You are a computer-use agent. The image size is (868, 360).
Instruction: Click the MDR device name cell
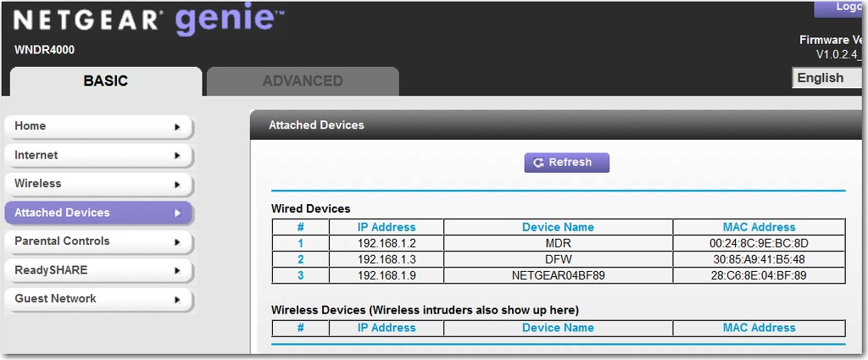[x=558, y=243]
